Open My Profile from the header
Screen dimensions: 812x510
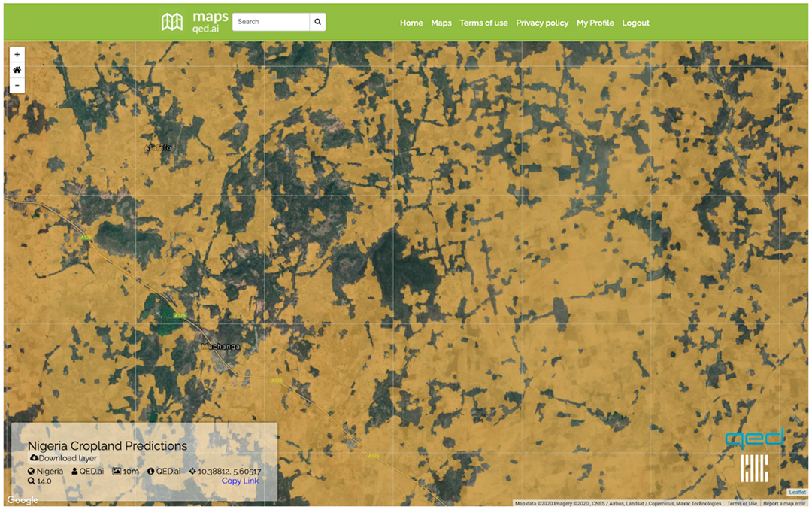coord(595,23)
